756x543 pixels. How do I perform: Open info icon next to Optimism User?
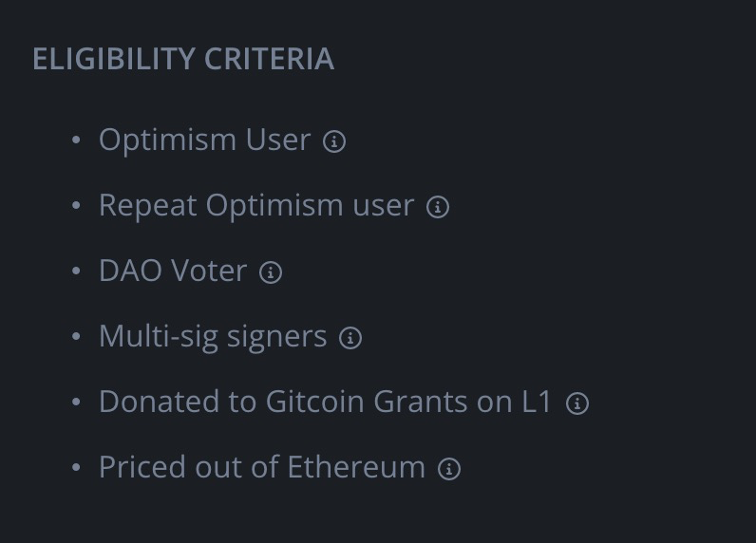click(x=334, y=141)
